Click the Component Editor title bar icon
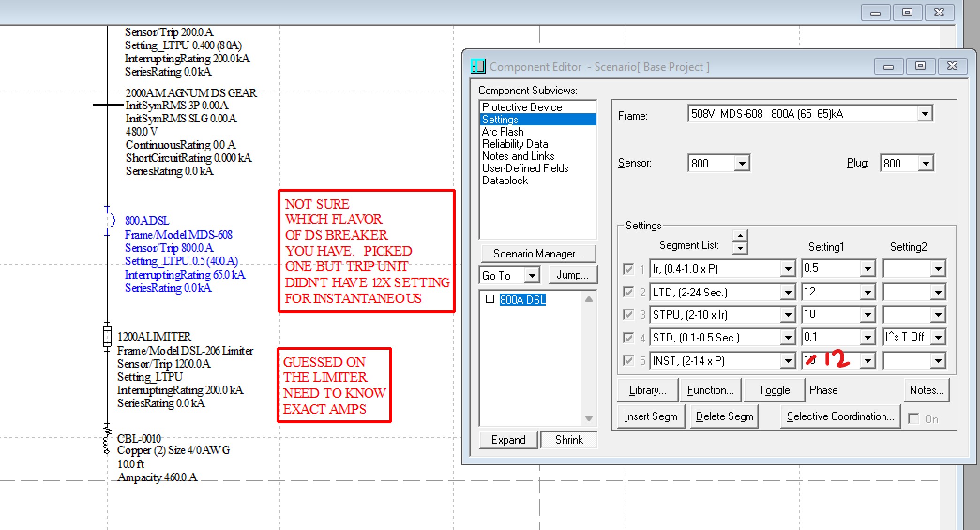The width and height of the screenshot is (980, 530). click(x=478, y=66)
